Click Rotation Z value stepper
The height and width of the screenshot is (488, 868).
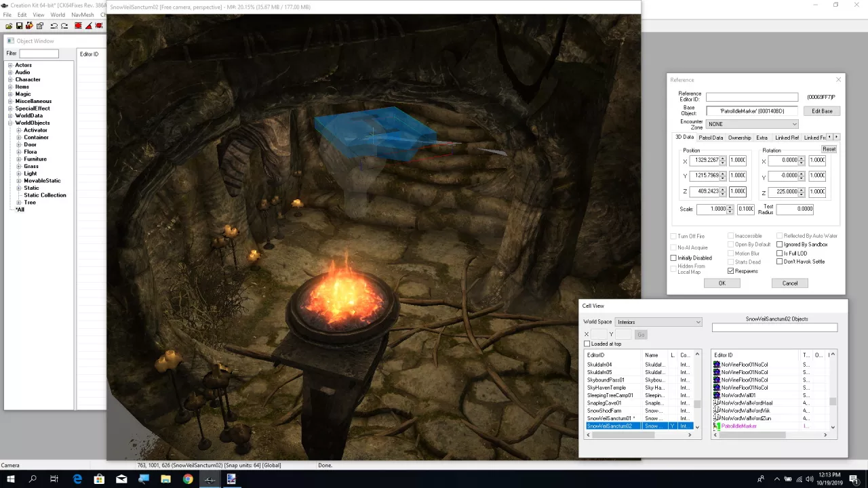[x=802, y=192]
